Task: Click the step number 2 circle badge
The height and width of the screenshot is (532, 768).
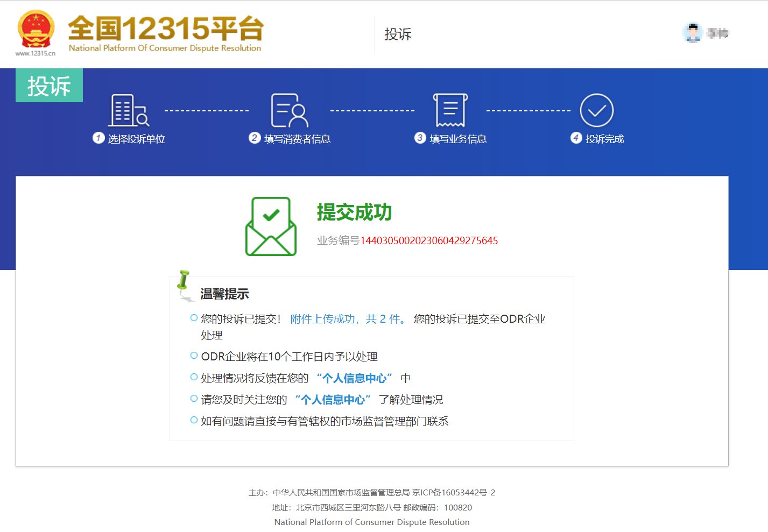Action: pos(255,138)
